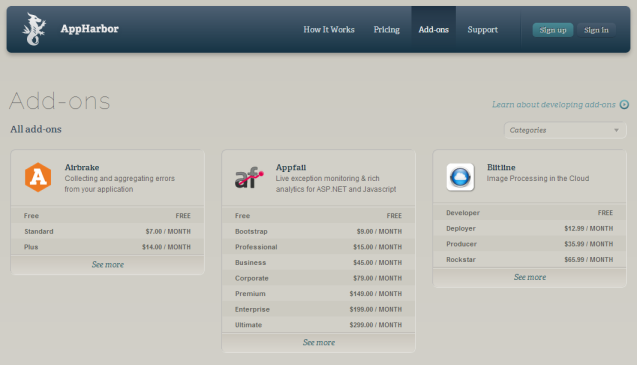This screenshot has width=637, height=365.
Task: Open the Appfail add-on title
Action: [291, 167]
